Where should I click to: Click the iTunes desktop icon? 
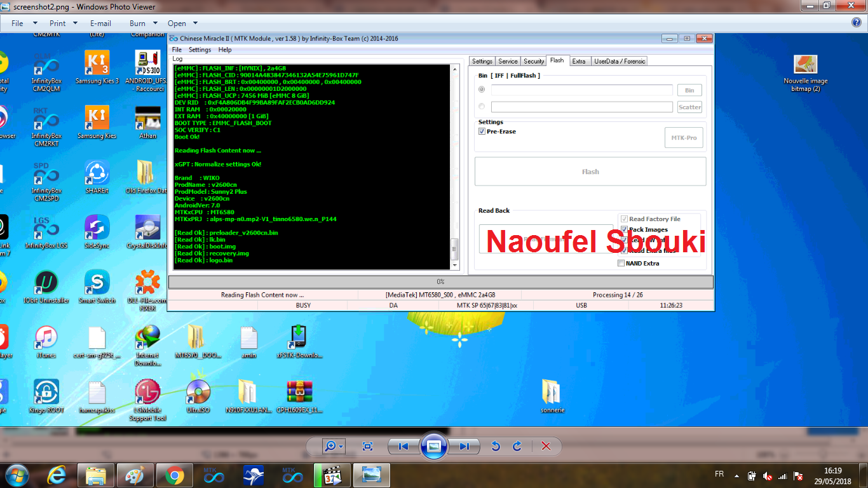[46, 342]
